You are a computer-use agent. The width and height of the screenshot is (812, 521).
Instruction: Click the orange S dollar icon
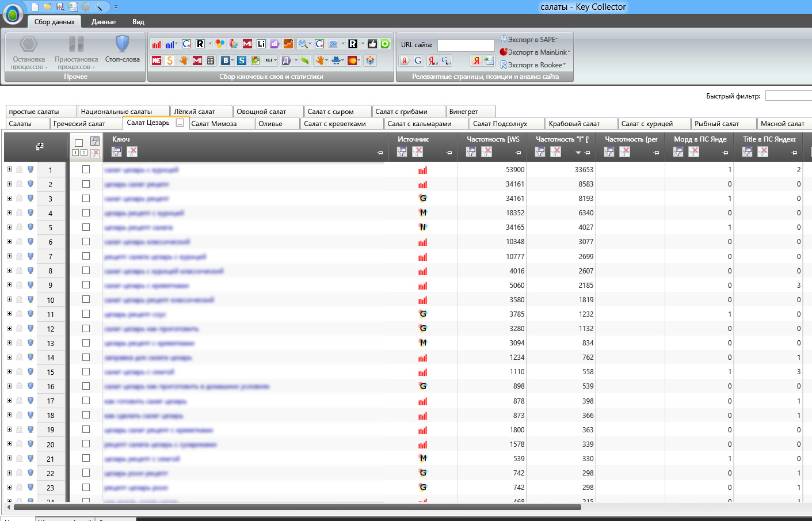(x=170, y=60)
